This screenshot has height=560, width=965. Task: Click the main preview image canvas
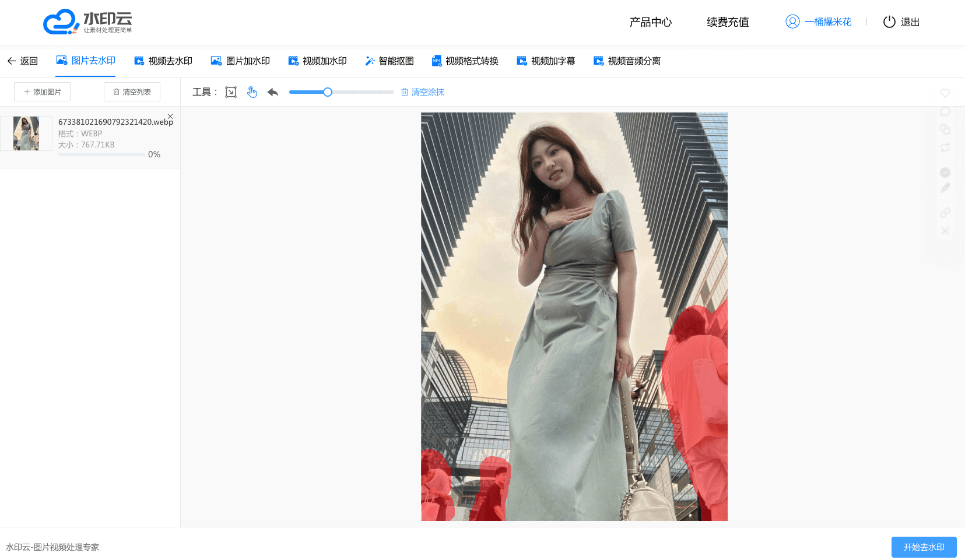coord(574,316)
